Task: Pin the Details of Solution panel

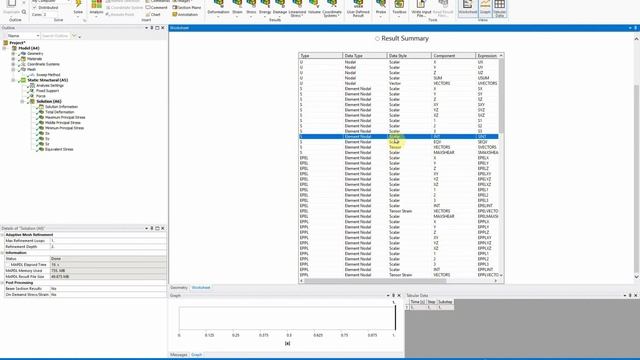Action: pos(151,228)
